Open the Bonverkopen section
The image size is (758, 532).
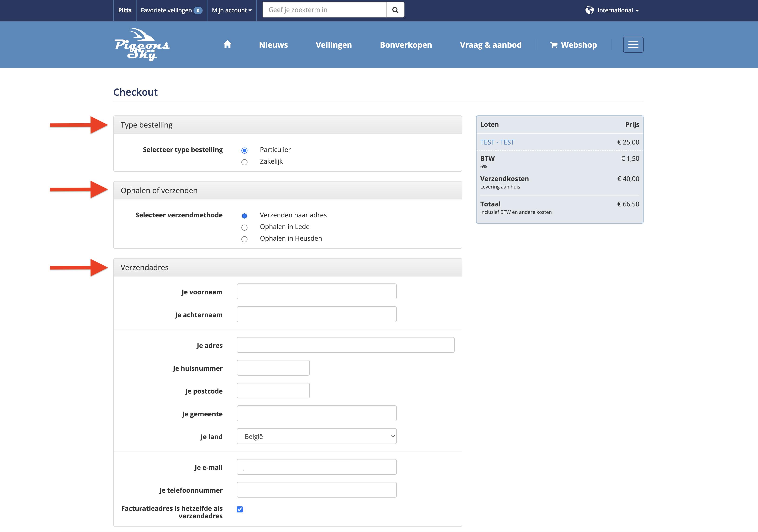406,45
